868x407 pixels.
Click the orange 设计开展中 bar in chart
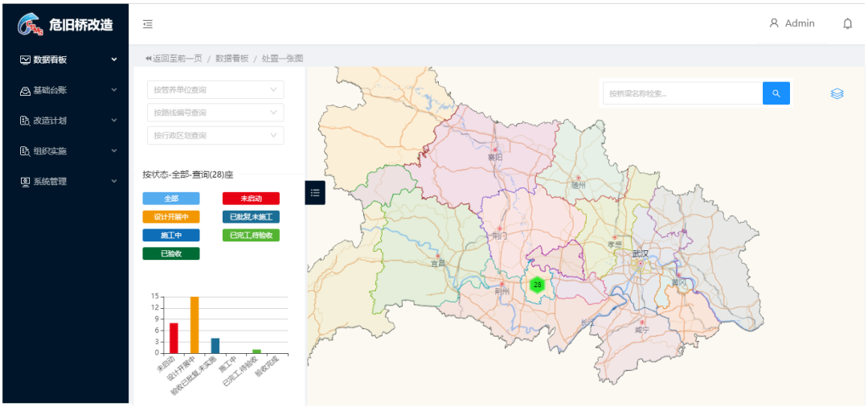194,325
